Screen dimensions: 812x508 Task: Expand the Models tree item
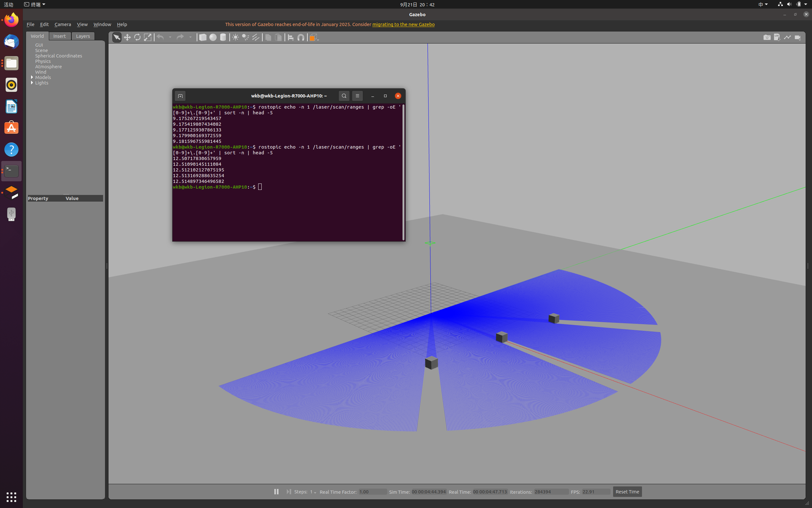pyautogui.click(x=32, y=77)
